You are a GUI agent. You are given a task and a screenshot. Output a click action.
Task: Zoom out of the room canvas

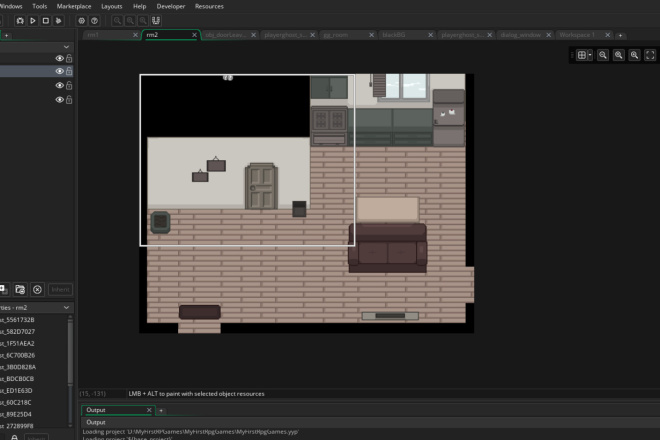click(603, 55)
